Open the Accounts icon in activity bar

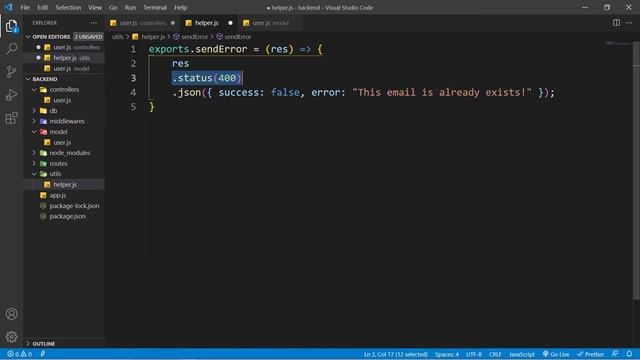coord(11,314)
